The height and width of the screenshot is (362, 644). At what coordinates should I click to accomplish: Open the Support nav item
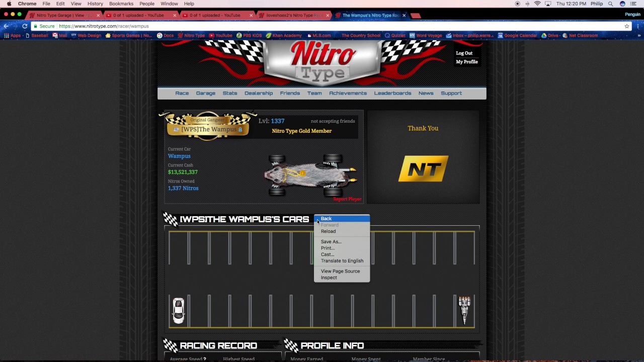(x=451, y=93)
